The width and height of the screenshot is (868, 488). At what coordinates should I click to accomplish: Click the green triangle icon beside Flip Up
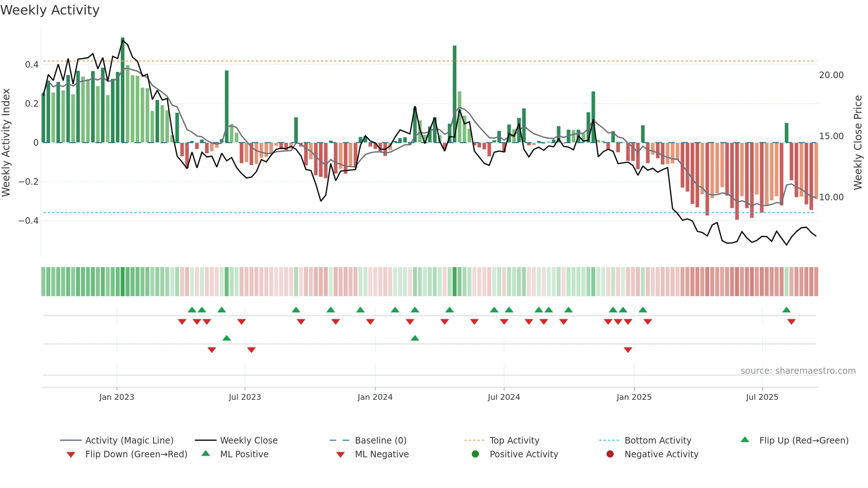(745, 440)
